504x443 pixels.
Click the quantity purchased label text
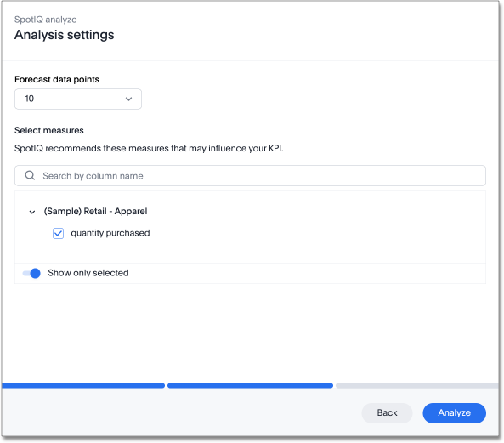tap(110, 233)
